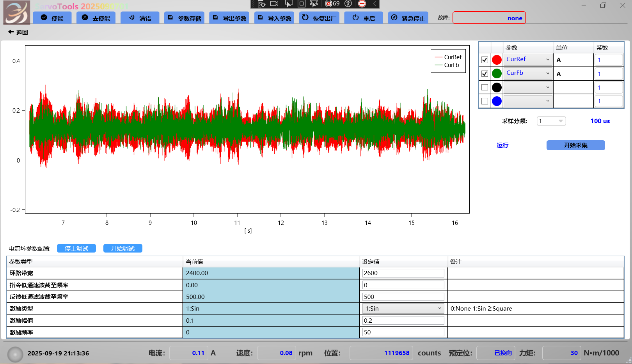
Task: Open the CurRef parameter dropdown
Action: coord(528,60)
